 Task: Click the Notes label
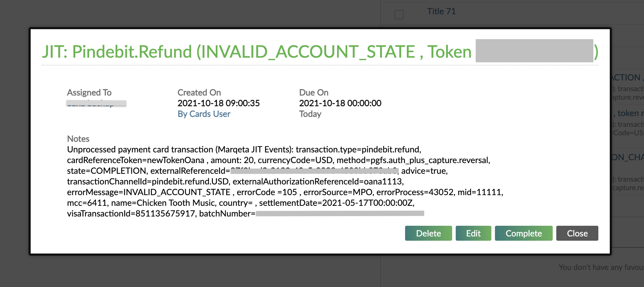click(x=78, y=139)
